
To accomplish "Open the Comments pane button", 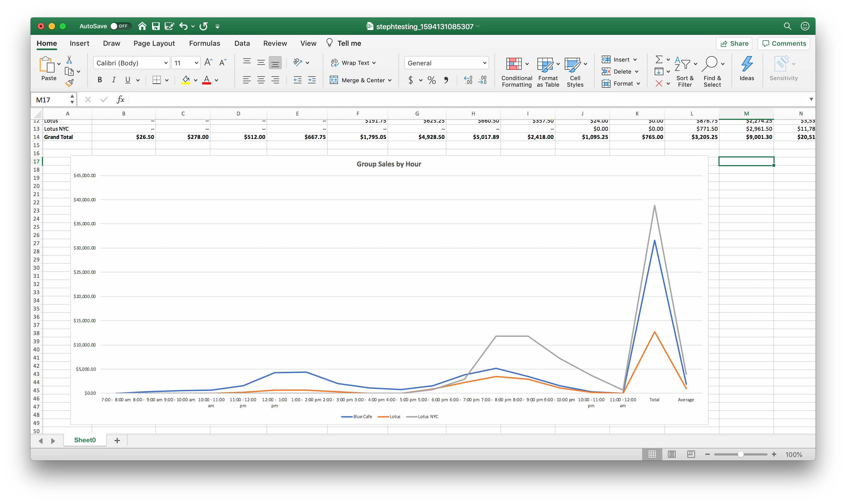I will (x=784, y=44).
